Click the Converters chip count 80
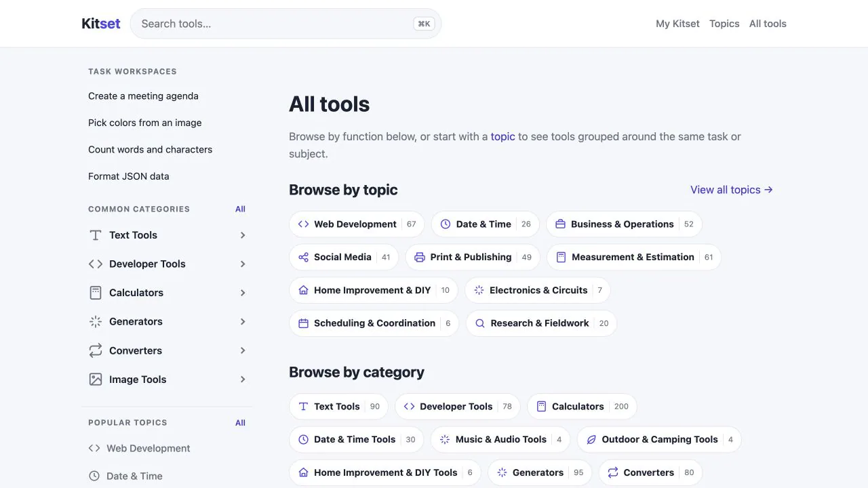The image size is (868, 488). [689, 472]
